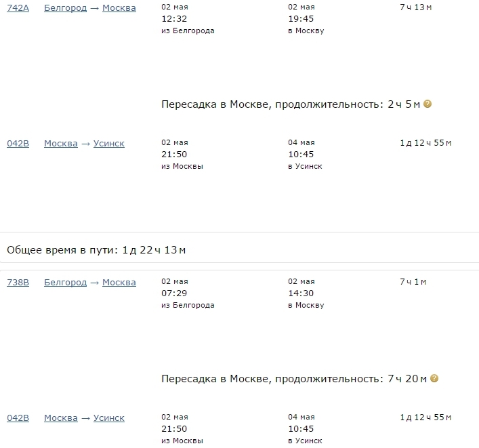Click Москва origin link in first 042B row
Screen dimensions: 479x448
[x=61, y=143]
